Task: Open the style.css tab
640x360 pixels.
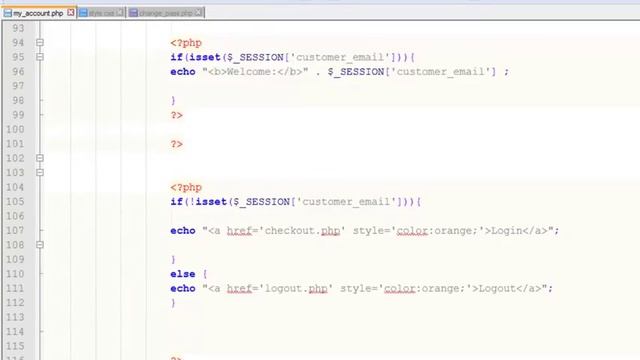Action: (x=102, y=13)
